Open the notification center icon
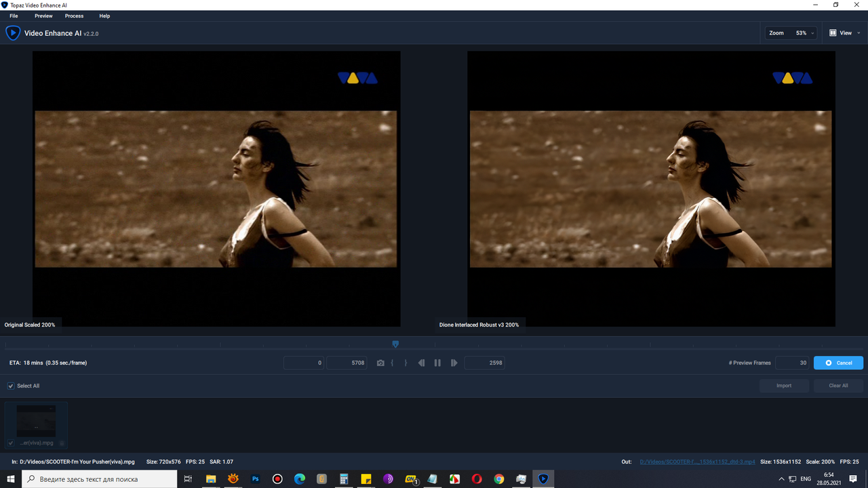The height and width of the screenshot is (488, 868). pos(853,479)
